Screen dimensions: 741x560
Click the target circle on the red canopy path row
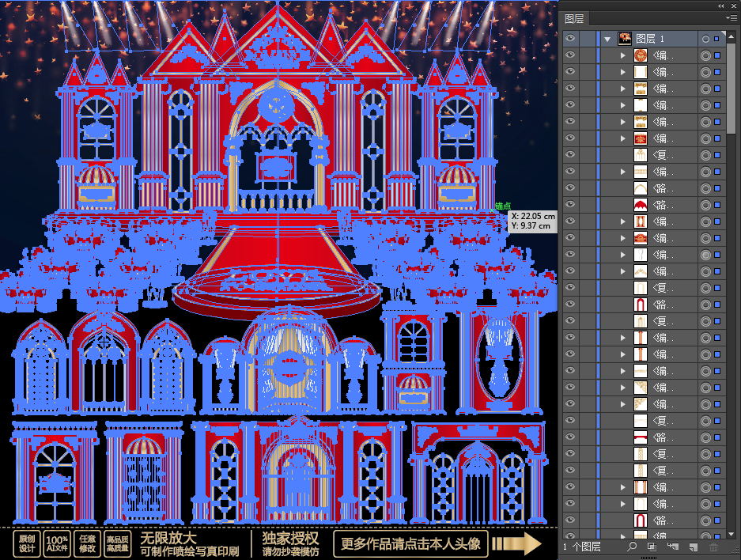(x=705, y=205)
